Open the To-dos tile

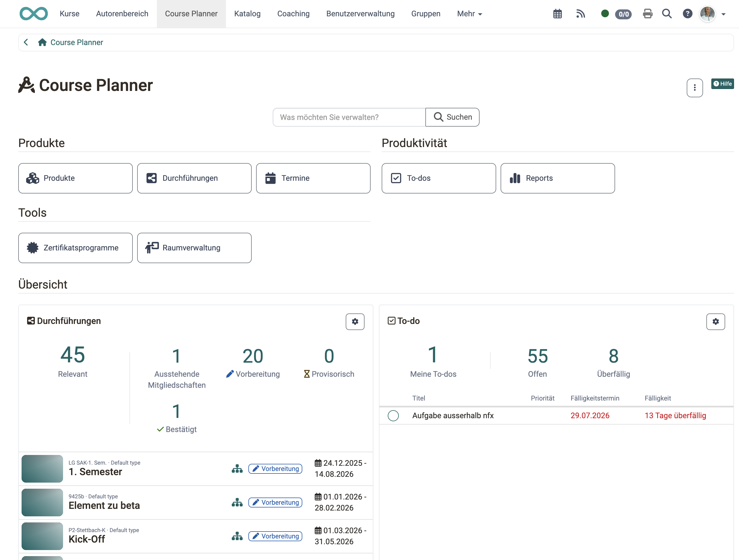[439, 178]
